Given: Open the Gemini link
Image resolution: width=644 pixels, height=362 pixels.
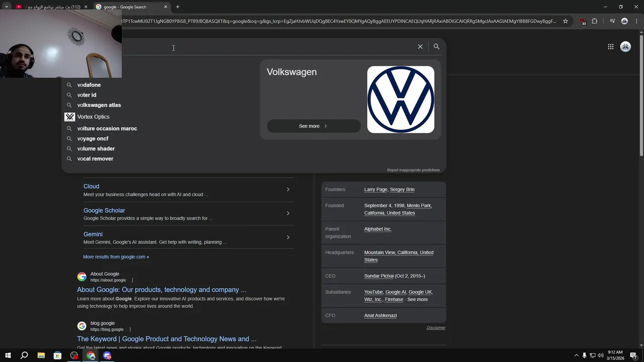Looking at the screenshot, I should pyautogui.click(x=93, y=234).
